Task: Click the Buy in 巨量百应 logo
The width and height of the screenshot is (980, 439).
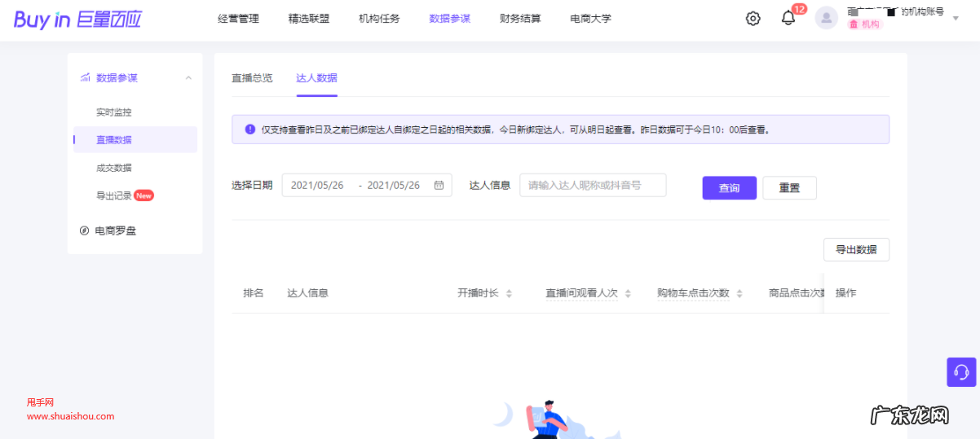Action: click(77, 20)
